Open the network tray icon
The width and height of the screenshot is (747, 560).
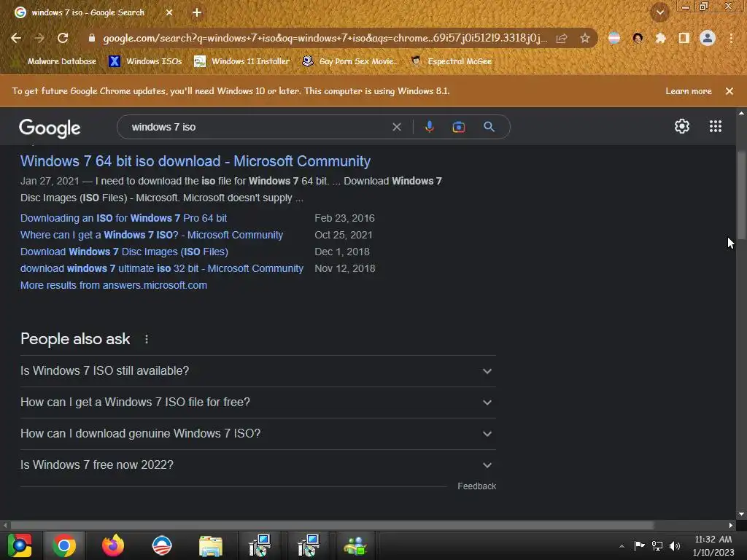[x=657, y=545]
